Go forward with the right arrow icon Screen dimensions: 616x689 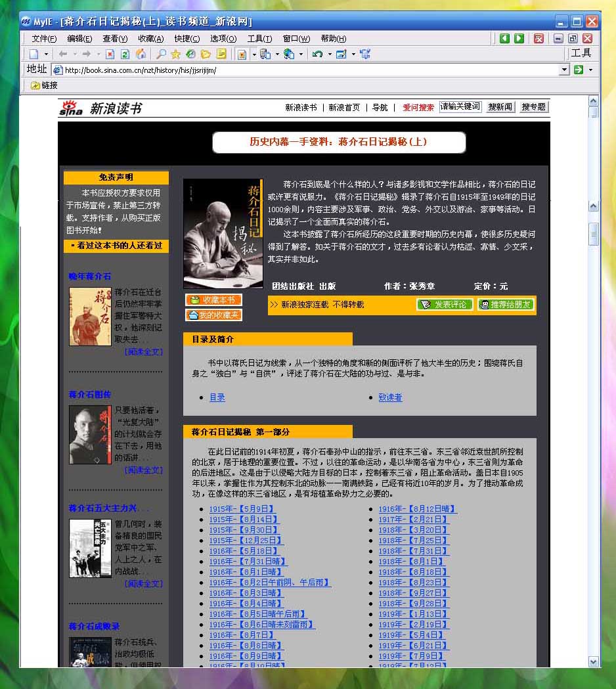[x=87, y=54]
